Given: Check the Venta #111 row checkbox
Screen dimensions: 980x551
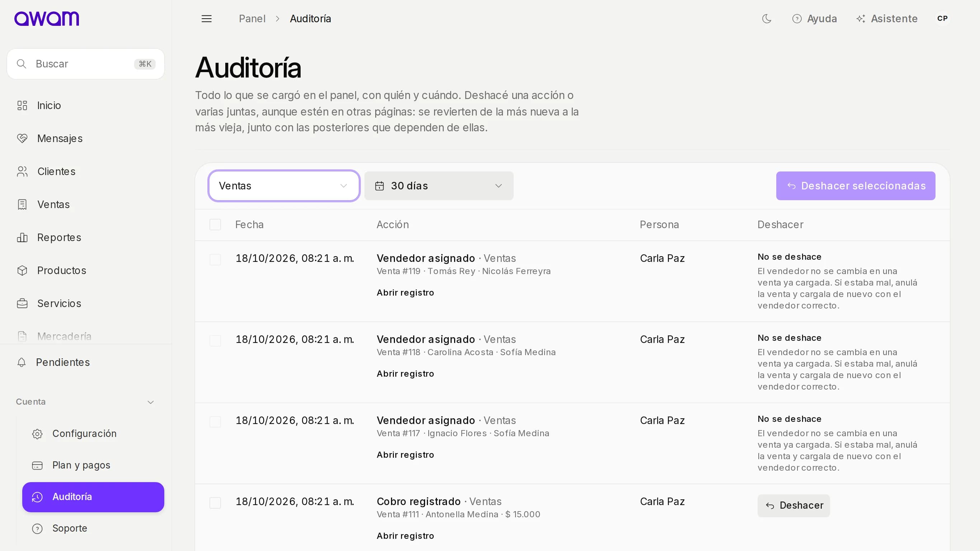Looking at the screenshot, I should tap(215, 503).
